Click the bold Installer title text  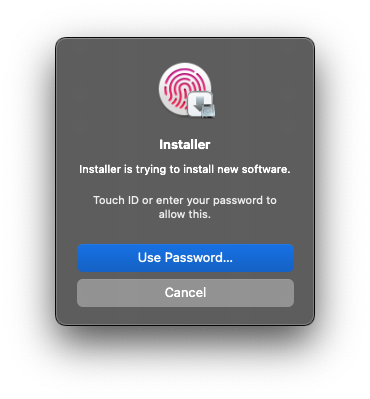click(185, 145)
